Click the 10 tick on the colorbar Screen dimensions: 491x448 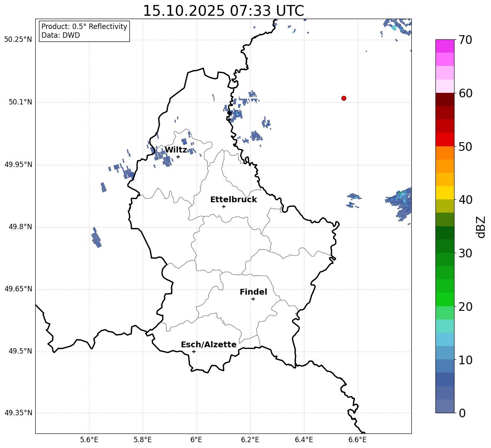click(465, 360)
